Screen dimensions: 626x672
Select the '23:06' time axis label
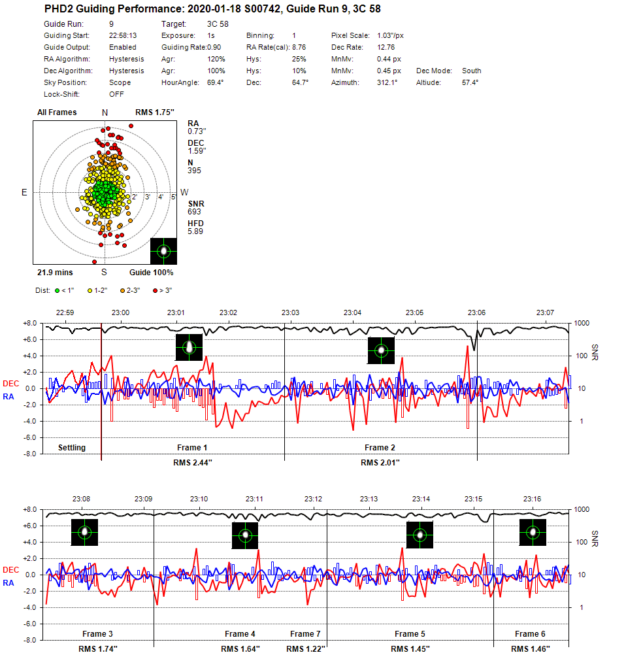coord(476,313)
